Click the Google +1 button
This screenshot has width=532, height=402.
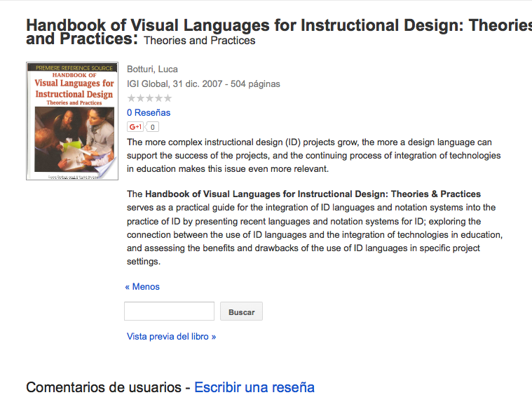135,127
